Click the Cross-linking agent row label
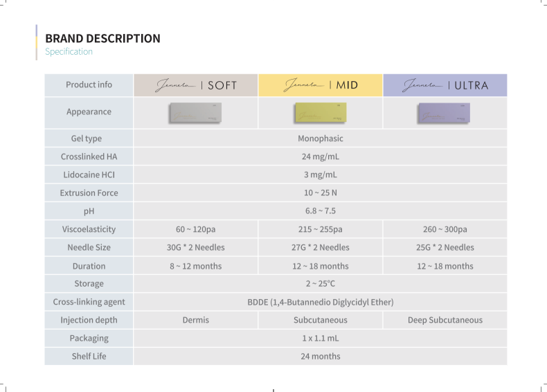 [89, 301]
